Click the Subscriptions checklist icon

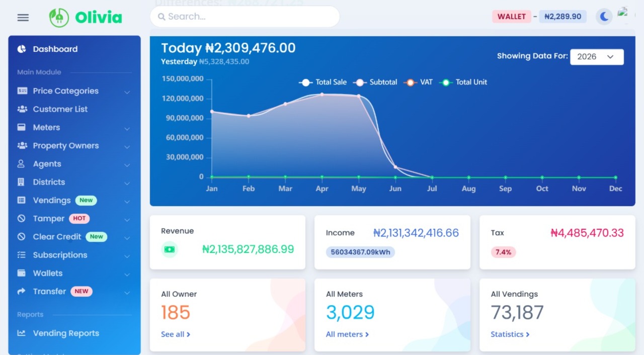pyautogui.click(x=21, y=255)
